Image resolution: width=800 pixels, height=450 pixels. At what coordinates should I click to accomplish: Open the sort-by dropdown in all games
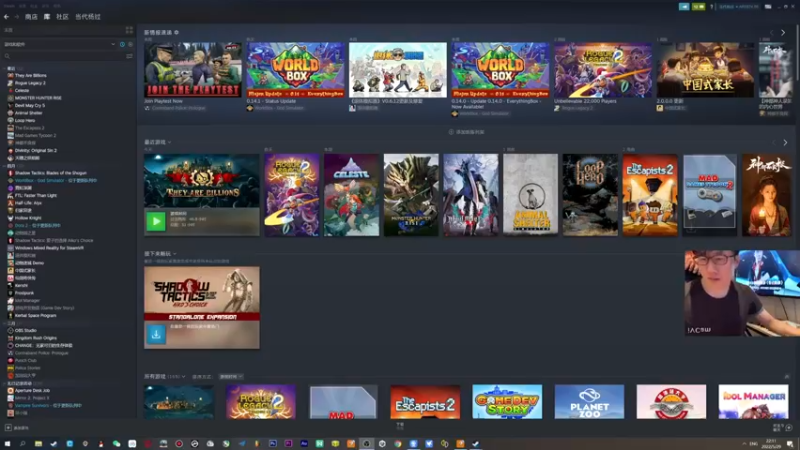(231, 377)
